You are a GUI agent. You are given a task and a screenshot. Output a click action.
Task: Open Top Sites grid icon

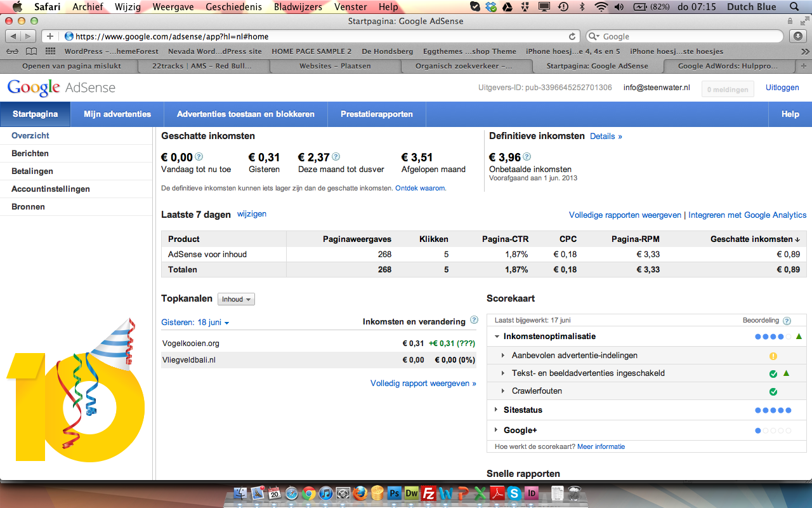click(51, 51)
